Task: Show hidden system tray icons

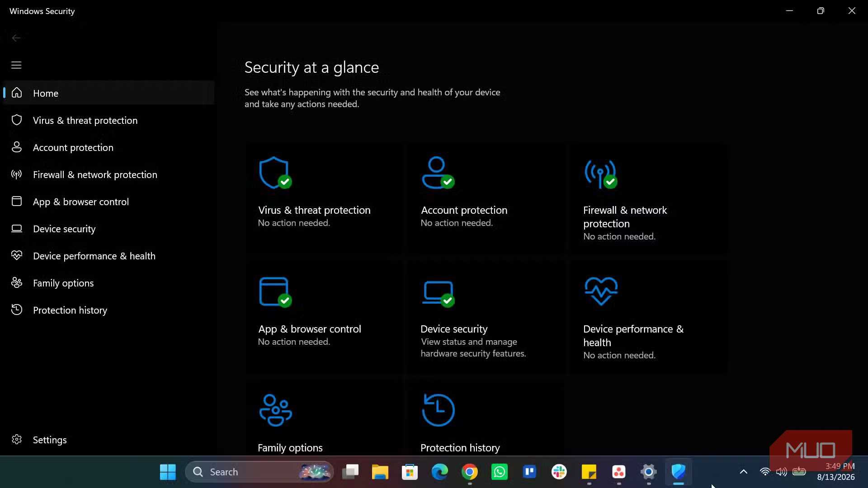Action: 743,472
